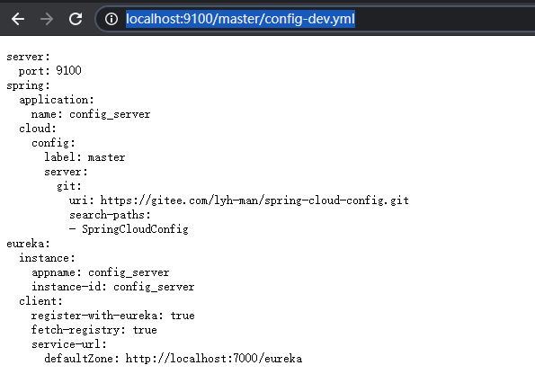Click the 'service-url:' key text

(69, 344)
